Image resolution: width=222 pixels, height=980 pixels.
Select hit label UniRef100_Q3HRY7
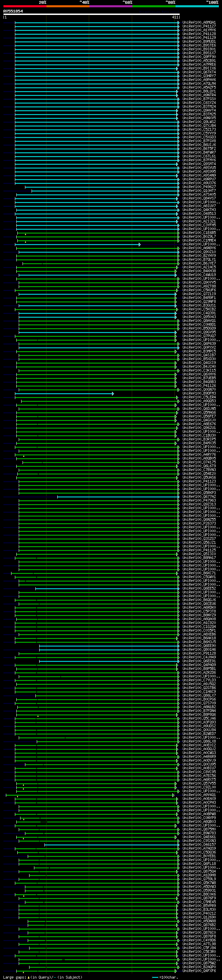pyautogui.click(x=199, y=76)
